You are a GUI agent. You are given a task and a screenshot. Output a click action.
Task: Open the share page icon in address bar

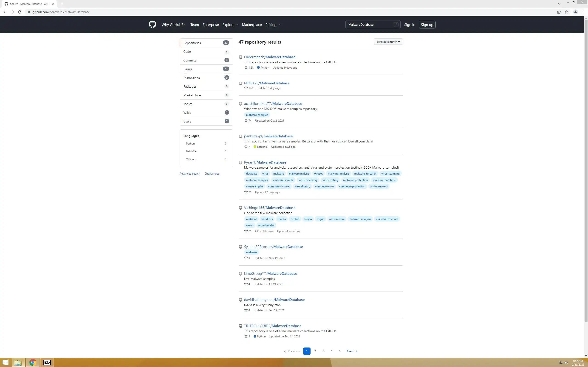pyautogui.click(x=559, y=12)
